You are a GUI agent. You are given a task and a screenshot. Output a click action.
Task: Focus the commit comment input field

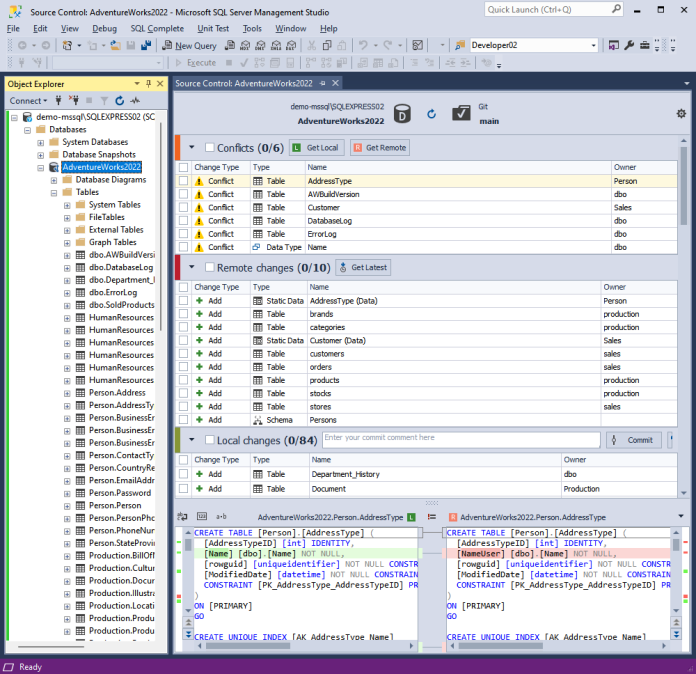461,440
